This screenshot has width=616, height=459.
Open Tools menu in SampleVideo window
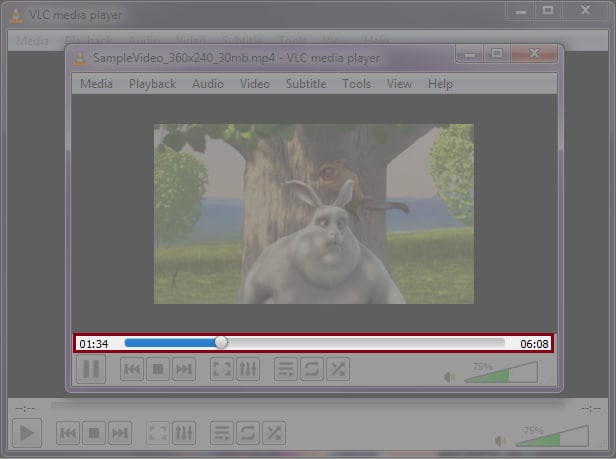[356, 84]
